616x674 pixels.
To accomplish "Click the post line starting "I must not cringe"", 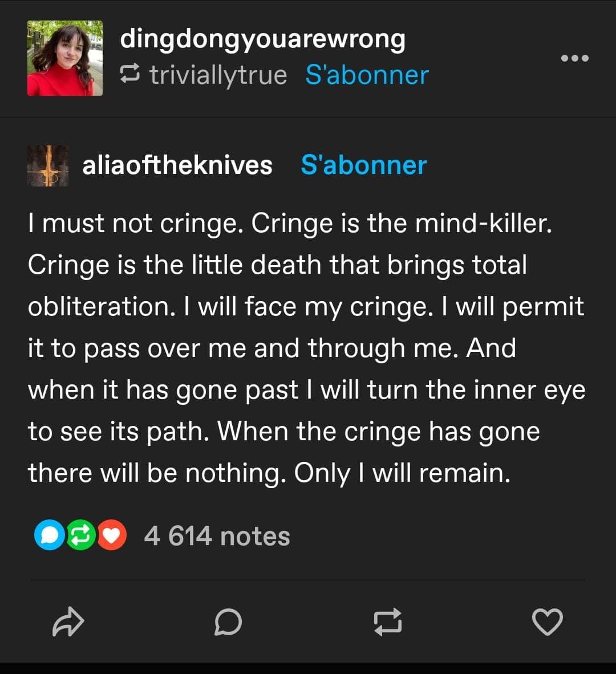I will point(290,224).
